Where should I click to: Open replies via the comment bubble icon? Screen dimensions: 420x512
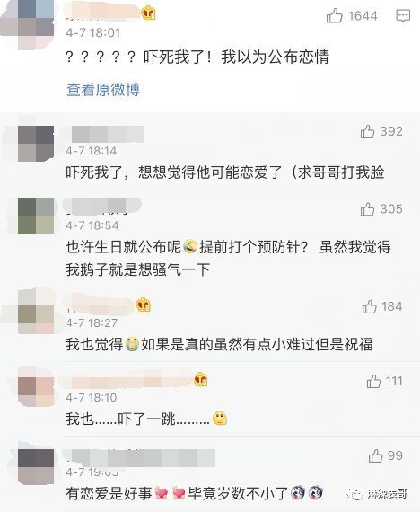pos(403,15)
